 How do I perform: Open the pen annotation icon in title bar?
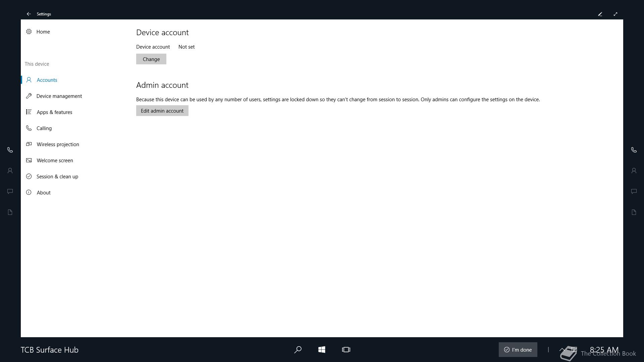point(600,14)
